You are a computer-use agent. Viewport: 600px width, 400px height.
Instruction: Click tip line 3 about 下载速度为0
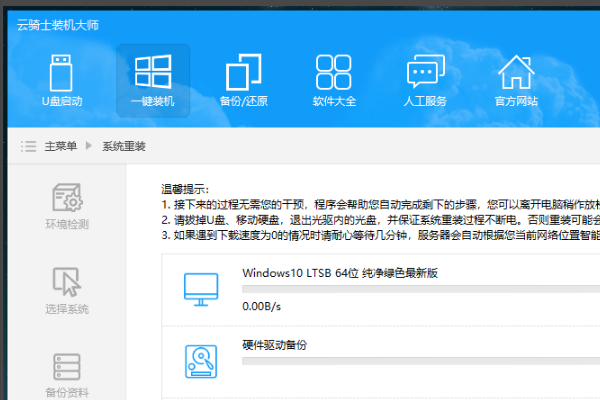[381, 235]
